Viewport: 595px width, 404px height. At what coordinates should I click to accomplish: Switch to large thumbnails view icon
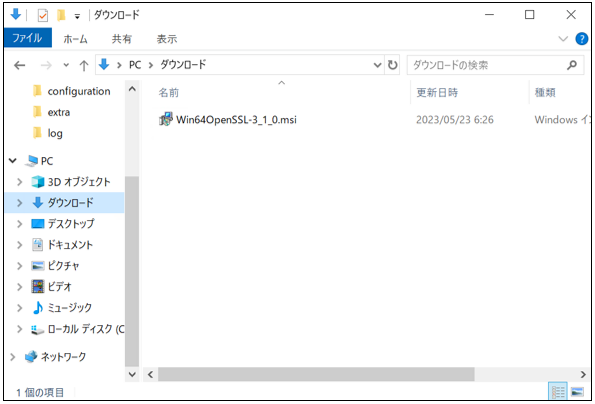(577, 391)
